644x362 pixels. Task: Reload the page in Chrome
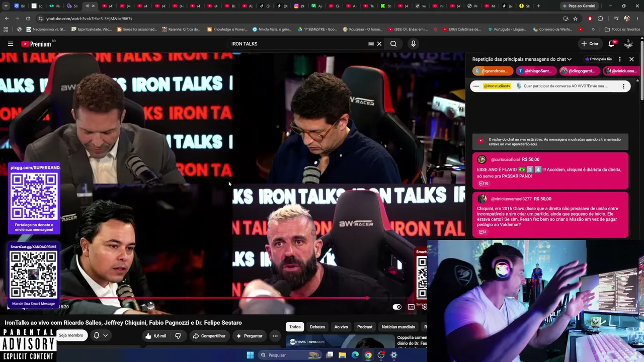[x=28, y=19]
